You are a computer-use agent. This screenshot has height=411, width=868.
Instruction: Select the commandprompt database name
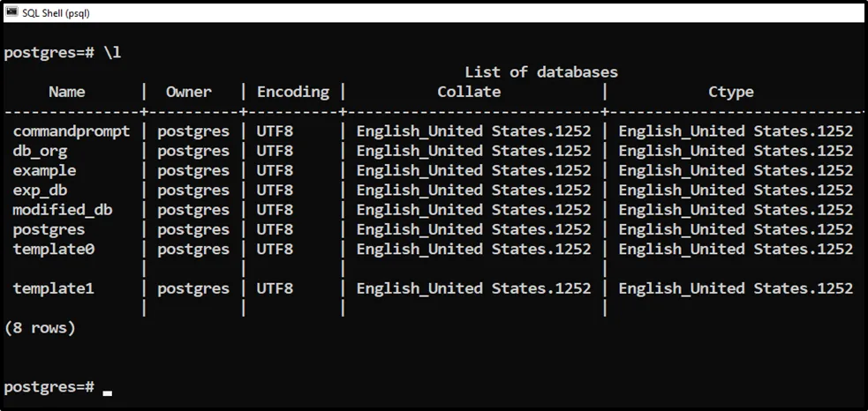click(72, 131)
